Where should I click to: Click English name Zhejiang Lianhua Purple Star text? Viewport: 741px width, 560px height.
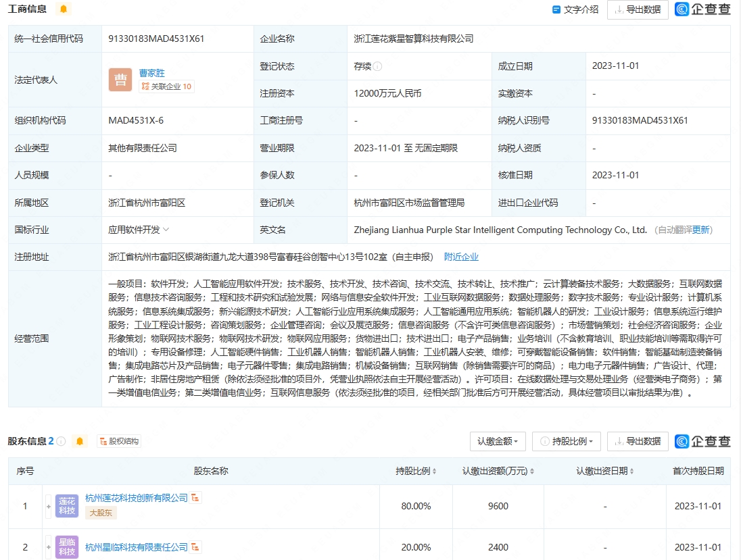500,230
